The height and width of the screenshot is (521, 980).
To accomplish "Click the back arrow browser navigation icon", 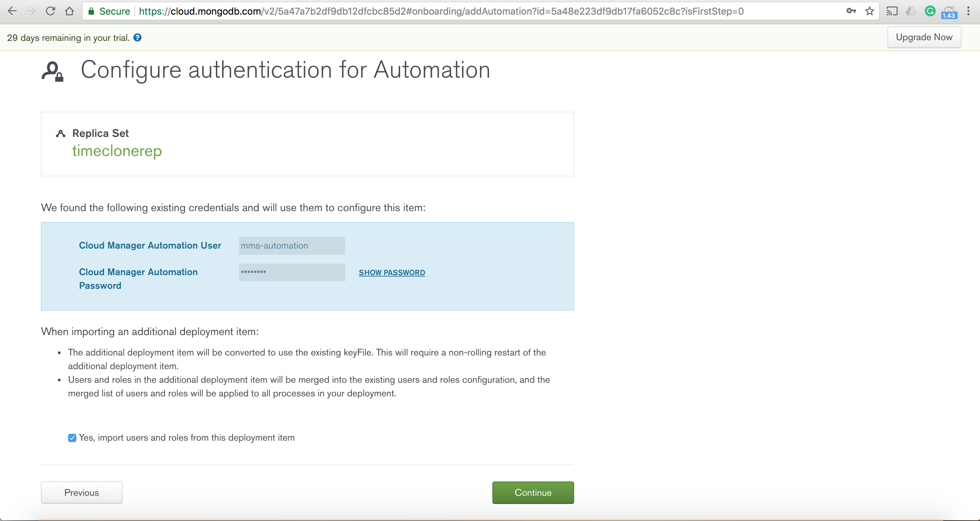I will 12,11.
